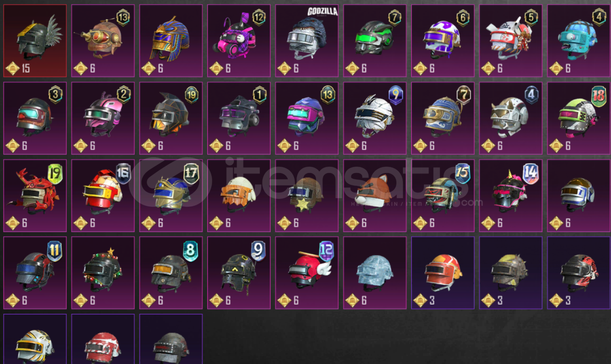Select the icy crystal helmet skin
611x364 pixels.
point(375,273)
